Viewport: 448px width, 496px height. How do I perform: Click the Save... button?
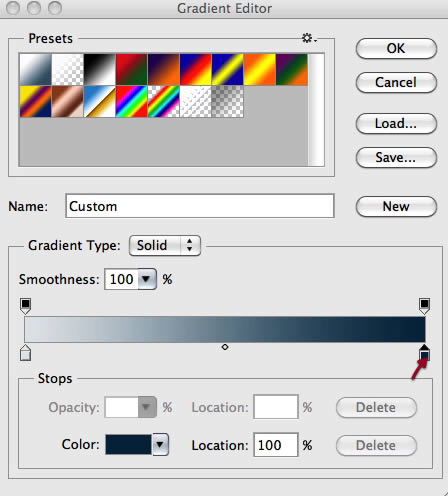click(396, 157)
